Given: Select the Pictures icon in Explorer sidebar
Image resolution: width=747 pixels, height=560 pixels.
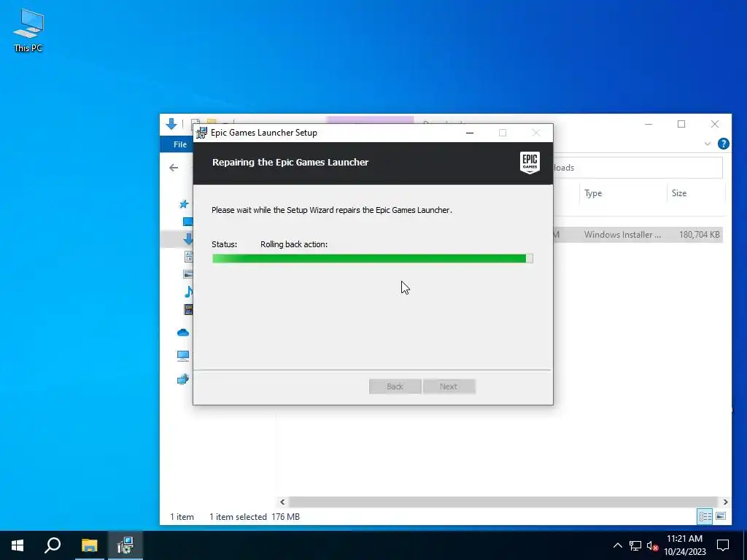Looking at the screenshot, I should (189, 274).
